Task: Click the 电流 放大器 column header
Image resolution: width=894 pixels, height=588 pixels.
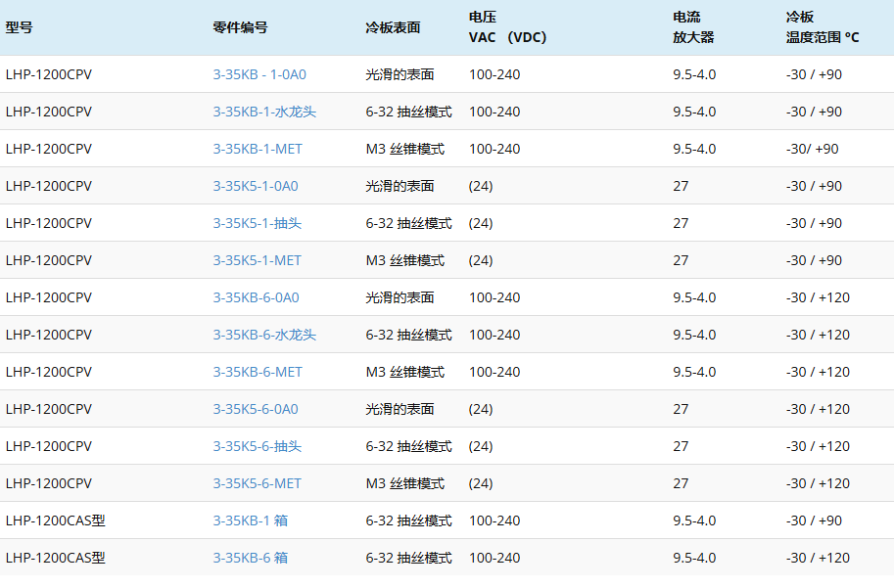Action: point(693,27)
